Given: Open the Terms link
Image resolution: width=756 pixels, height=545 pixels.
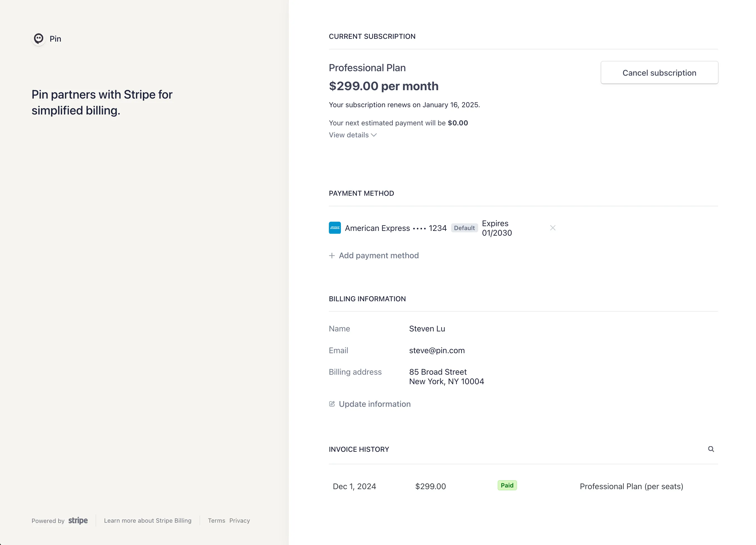Looking at the screenshot, I should 217,520.
